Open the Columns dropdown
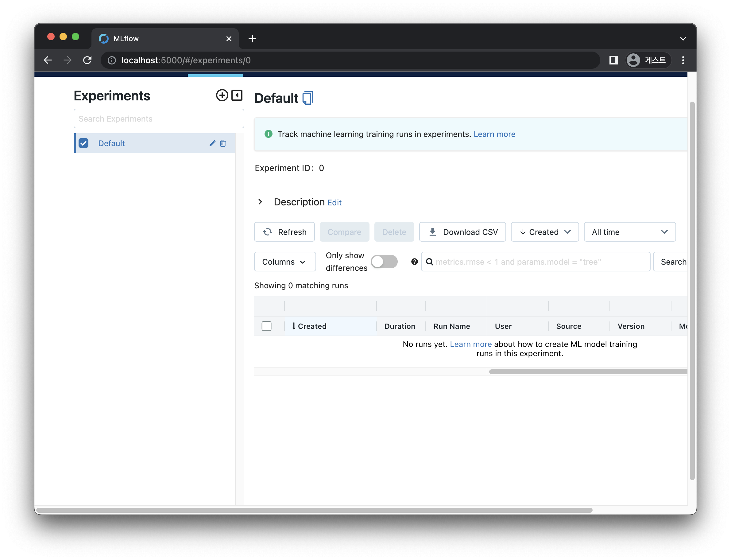Image resolution: width=731 pixels, height=560 pixels. click(285, 262)
